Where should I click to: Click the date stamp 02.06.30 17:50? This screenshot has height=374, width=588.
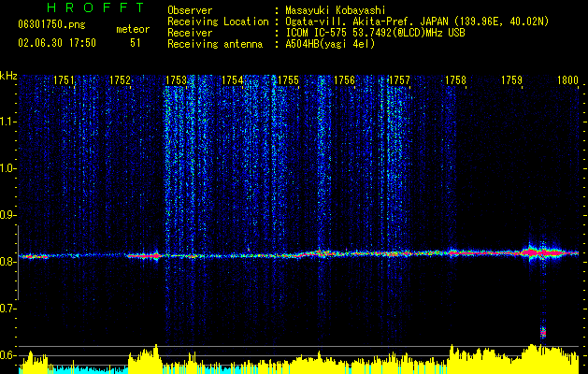57,43
